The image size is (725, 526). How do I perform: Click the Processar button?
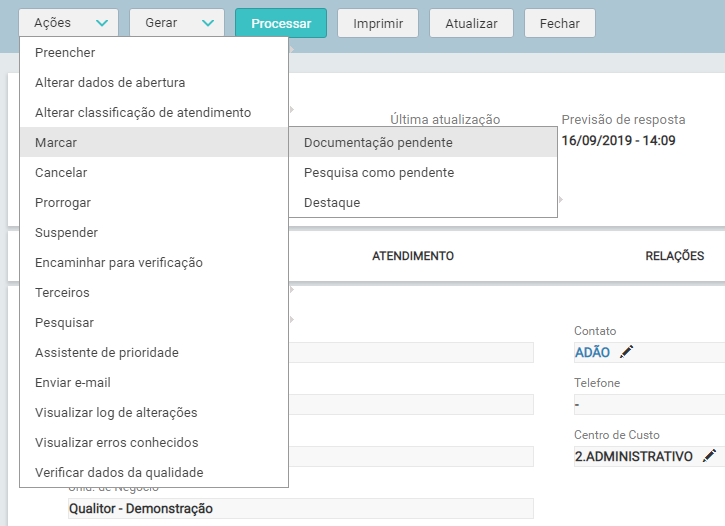tap(281, 23)
